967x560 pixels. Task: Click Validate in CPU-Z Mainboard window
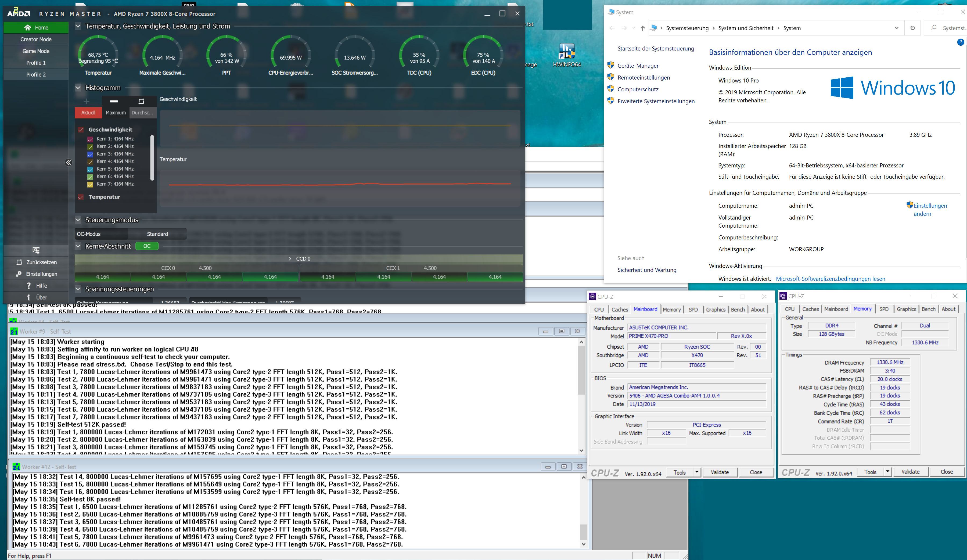(x=720, y=472)
